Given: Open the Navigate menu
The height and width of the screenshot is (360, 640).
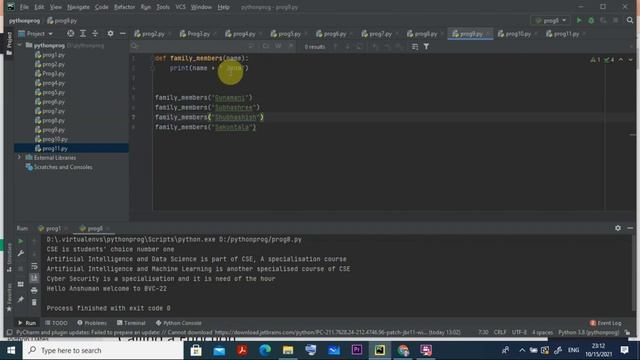Looking at the screenshot, I should pyautogui.click(x=78, y=7).
